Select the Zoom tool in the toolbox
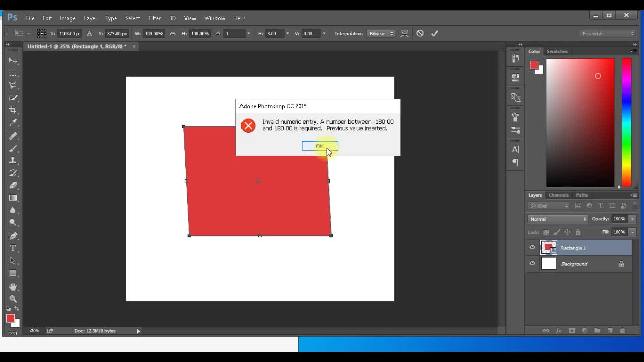644x362 pixels. click(13, 299)
